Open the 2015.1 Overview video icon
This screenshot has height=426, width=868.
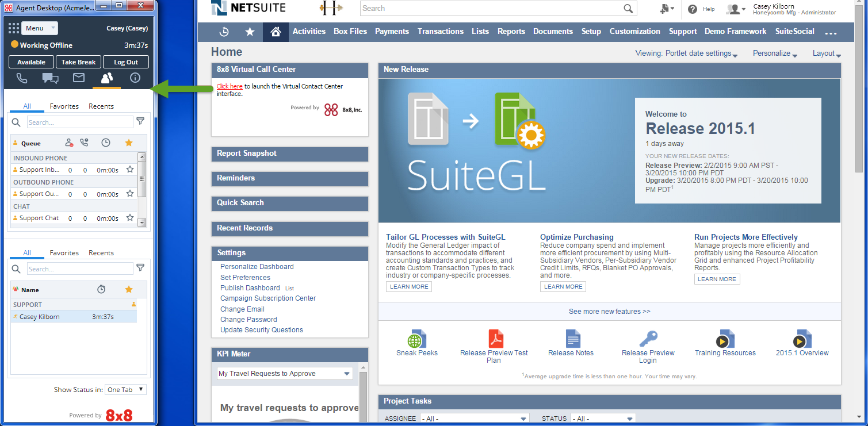click(802, 339)
